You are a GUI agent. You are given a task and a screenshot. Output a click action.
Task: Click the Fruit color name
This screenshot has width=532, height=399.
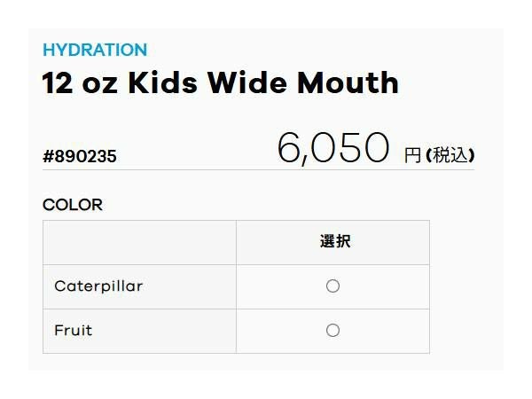tap(74, 331)
